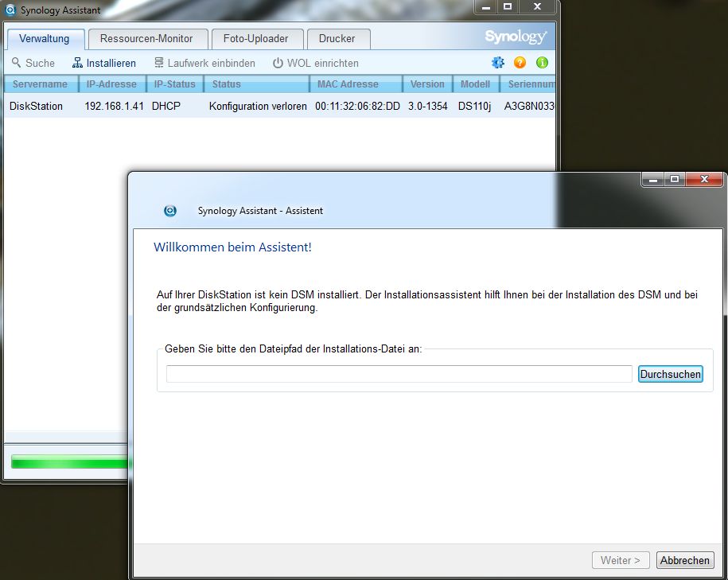Click the Laufwerk einbinden drive icon
Image resolution: width=728 pixels, height=580 pixels.
click(159, 63)
